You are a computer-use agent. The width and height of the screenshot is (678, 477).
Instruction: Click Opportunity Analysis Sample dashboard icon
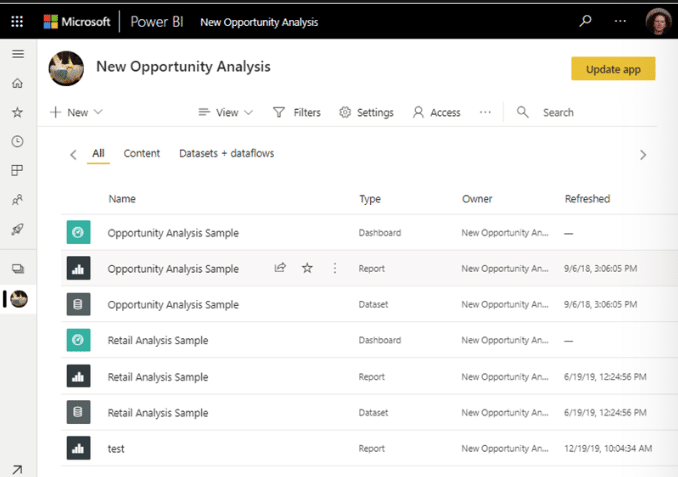(78, 232)
